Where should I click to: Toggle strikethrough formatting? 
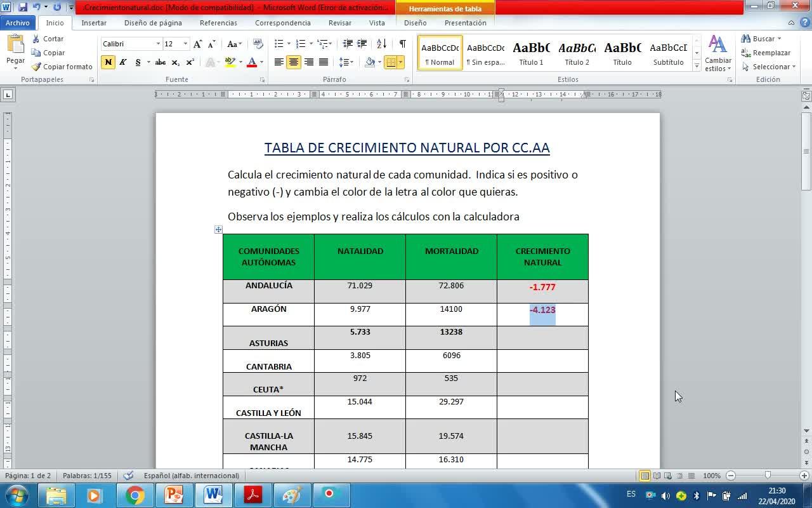coord(160,62)
